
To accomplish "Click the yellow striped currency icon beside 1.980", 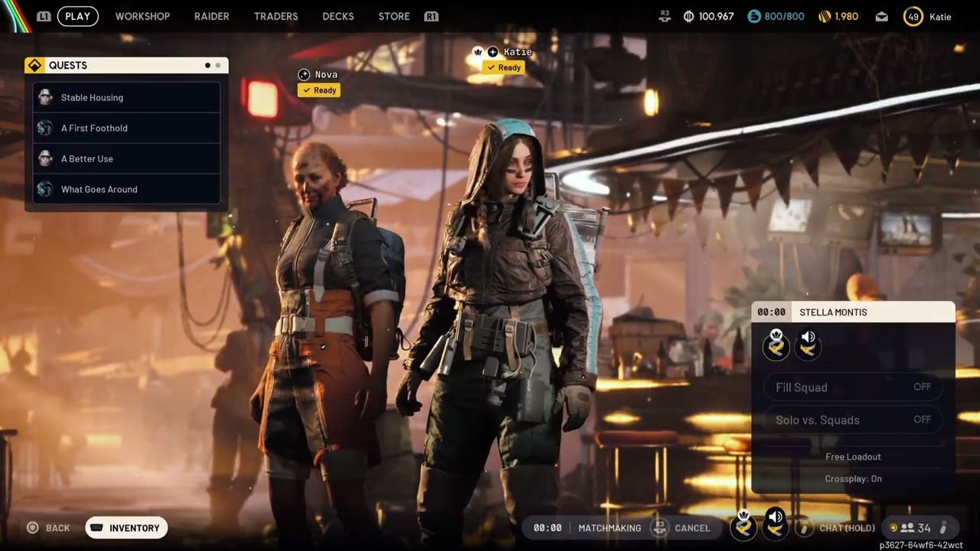I will pos(825,16).
